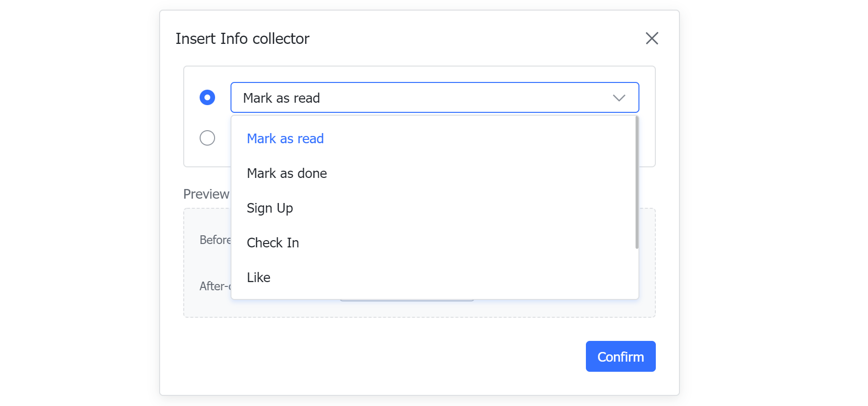Dismiss the Insert Info collector dialog
Viewport: 868px width, 406px height.
tap(652, 38)
